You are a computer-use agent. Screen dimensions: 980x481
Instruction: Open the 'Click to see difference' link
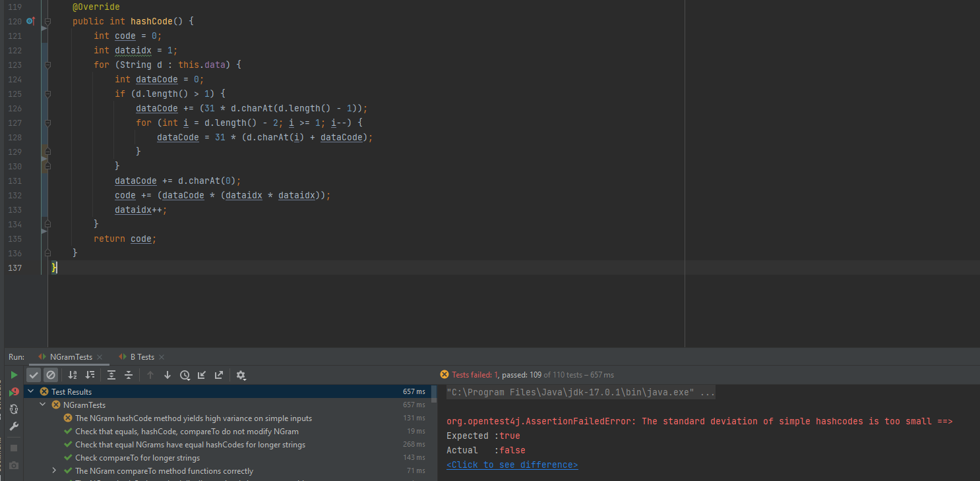point(512,465)
